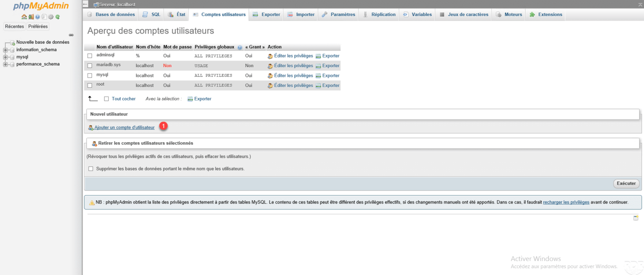Click the information_schema database icon
The image size is (644, 275).
click(12, 50)
